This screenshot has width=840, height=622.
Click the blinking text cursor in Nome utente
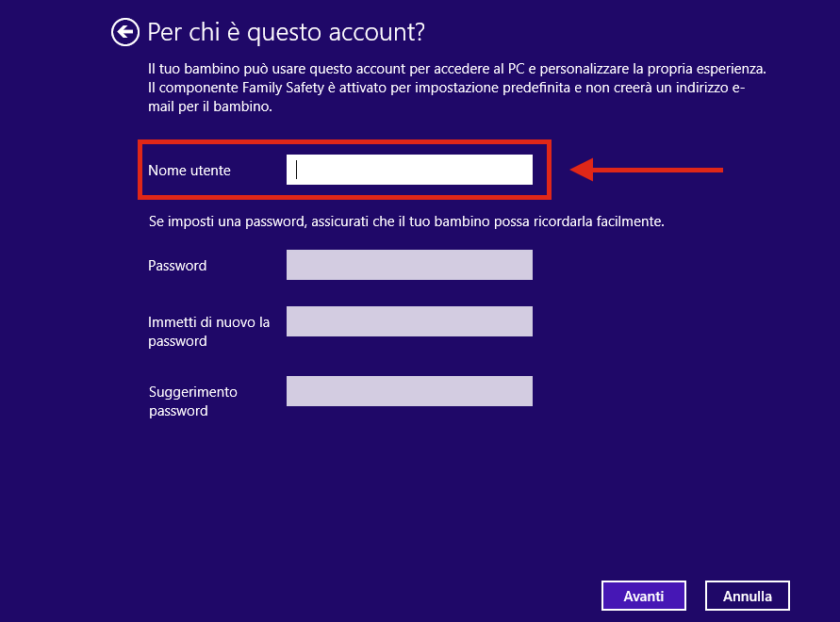[296, 170]
